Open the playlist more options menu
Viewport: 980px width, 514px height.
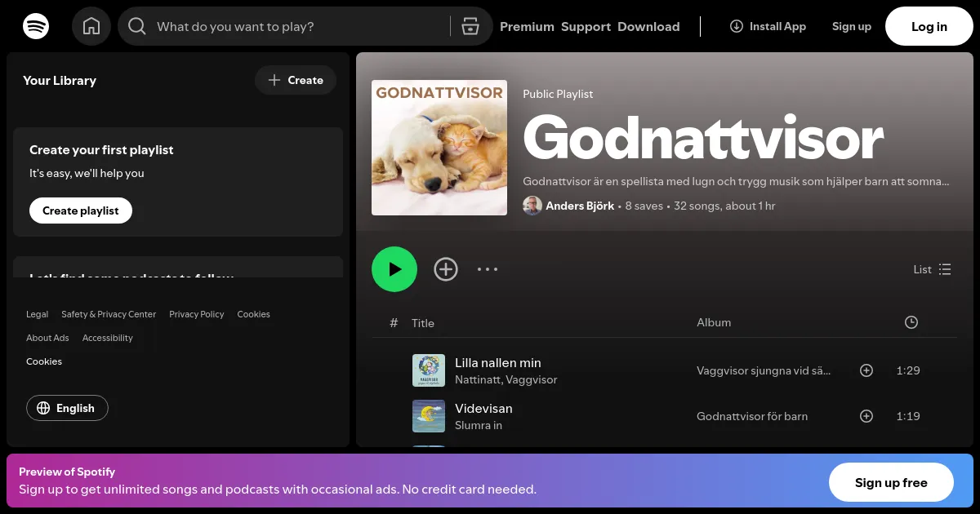[x=488, y=269]
